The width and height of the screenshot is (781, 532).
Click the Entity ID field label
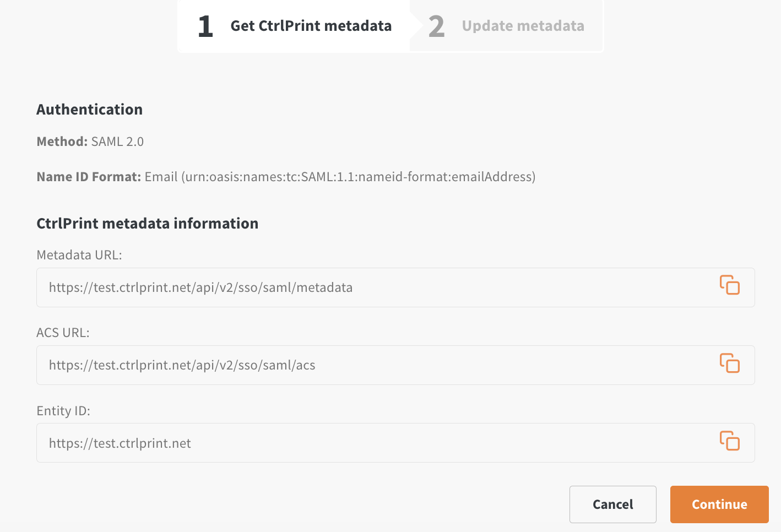(x=63, y=411)
